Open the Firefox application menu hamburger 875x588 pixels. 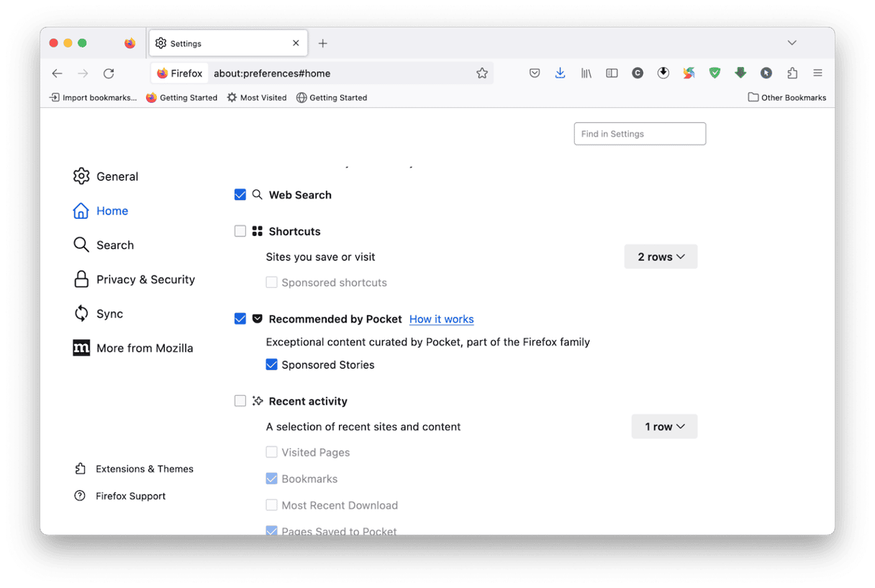pyautogui.click(x=818, y=73)
